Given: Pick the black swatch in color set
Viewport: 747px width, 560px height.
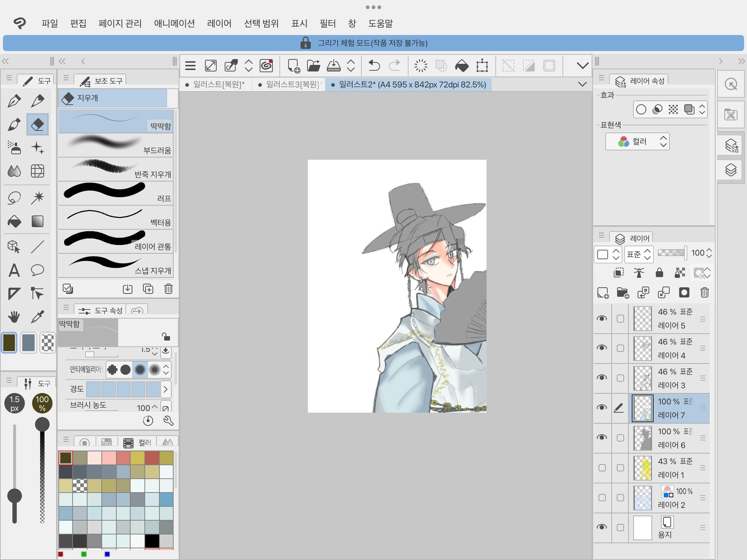Looking at the screenshot, I should point(152,541).
